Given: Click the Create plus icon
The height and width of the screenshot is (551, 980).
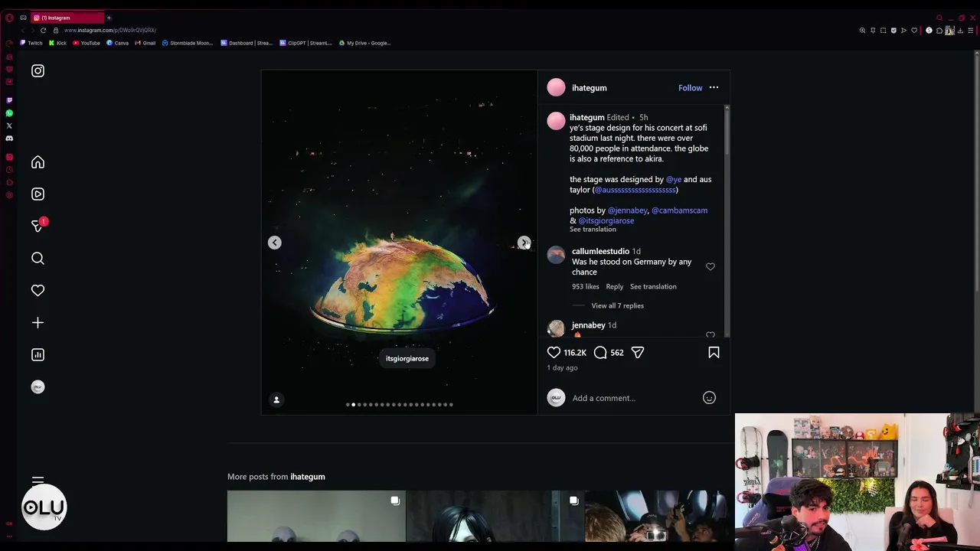Looking at the screenshot, I should pyautogui.click(x=38, y=323).
